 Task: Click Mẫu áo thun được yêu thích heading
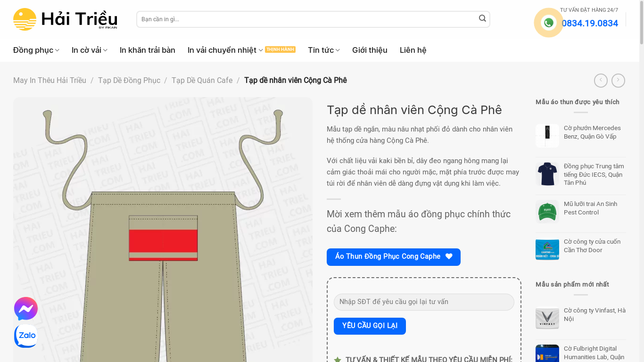coord(578,102)
